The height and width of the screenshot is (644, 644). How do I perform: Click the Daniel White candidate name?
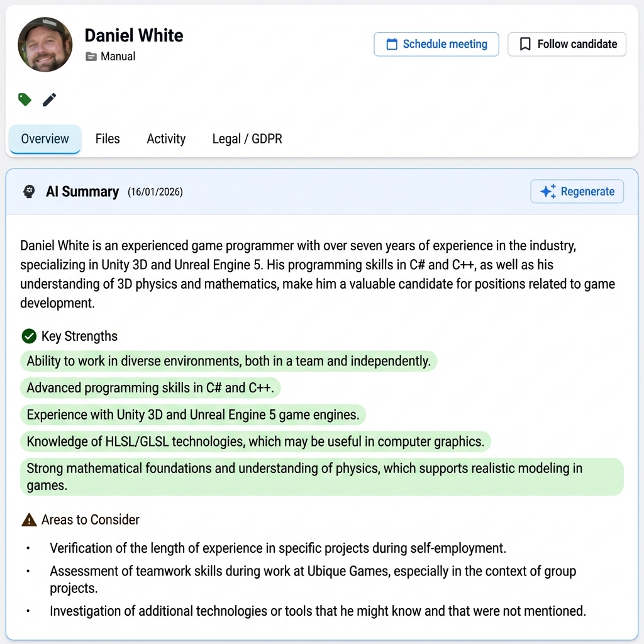click(134, 35)
